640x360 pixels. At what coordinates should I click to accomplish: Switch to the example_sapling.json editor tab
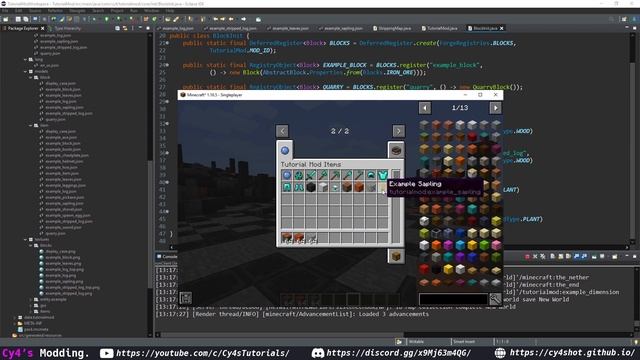[341, 28]
